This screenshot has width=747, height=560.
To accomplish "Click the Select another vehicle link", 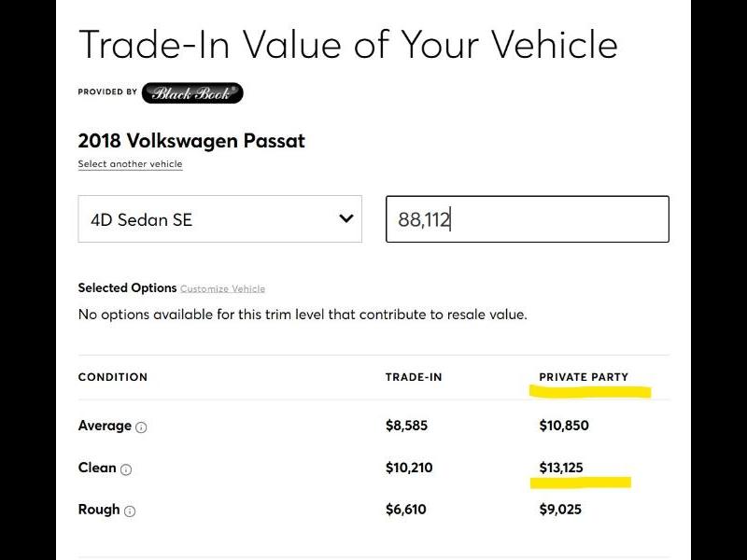I will click(x=130, y=163).
